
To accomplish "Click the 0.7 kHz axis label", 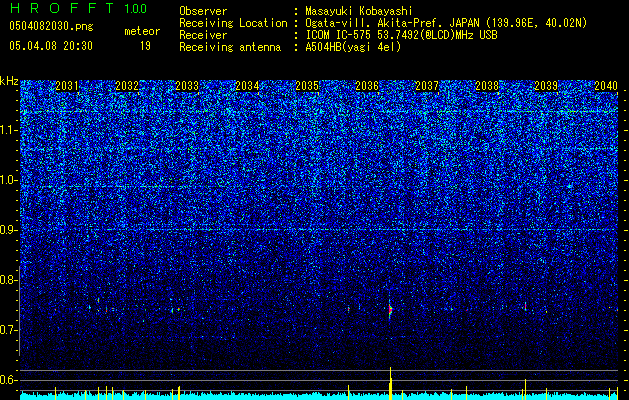I will coord(8,330).
